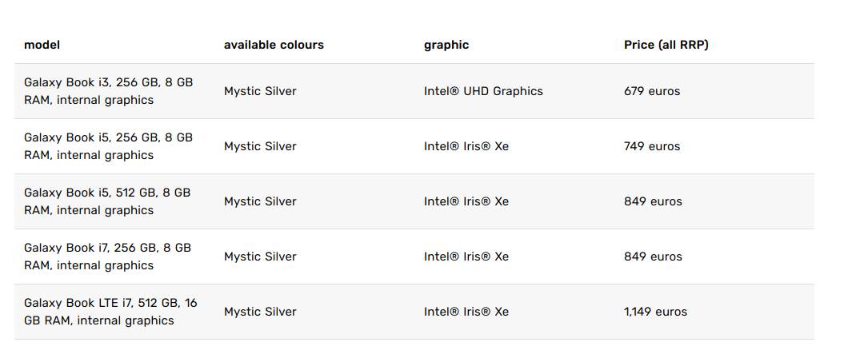Select the Galaxy Book i5 512 GB model cell

point(107,201)
